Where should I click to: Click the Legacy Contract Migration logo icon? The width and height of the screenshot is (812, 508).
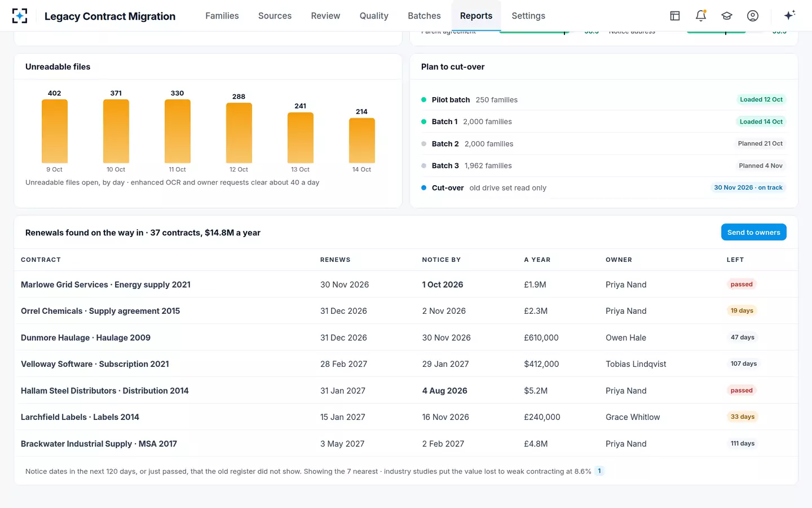tap(20, 16)
